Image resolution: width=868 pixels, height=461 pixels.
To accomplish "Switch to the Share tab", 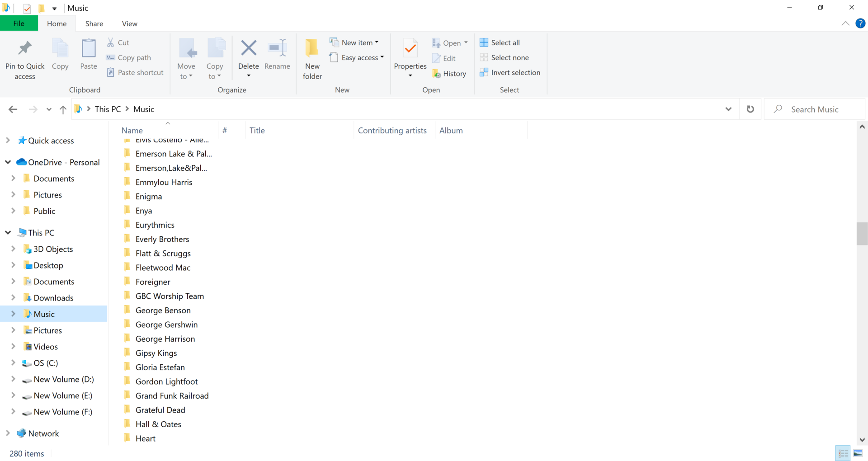I will pos(94,24).
